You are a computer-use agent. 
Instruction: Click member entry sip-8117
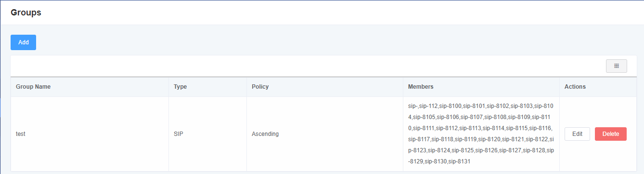tap(419, 139)
